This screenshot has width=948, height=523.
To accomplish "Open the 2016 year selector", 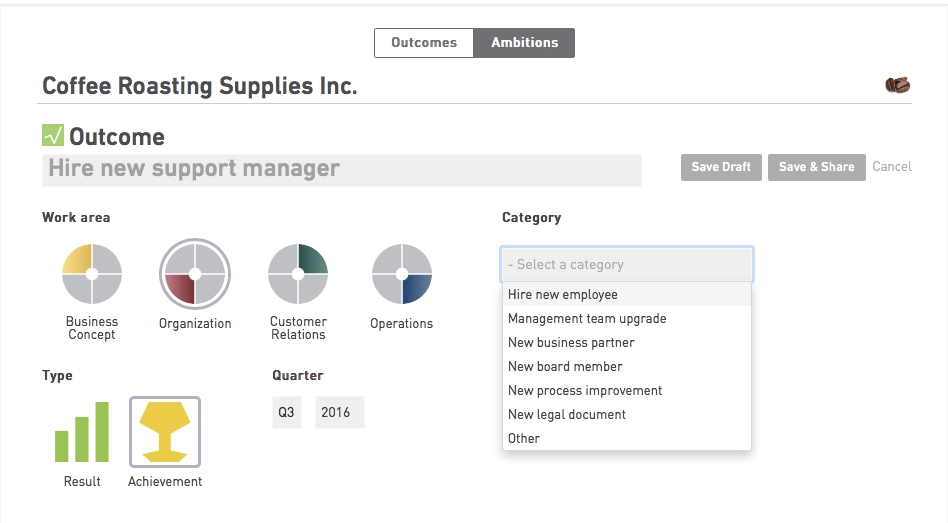I will 339,412.
